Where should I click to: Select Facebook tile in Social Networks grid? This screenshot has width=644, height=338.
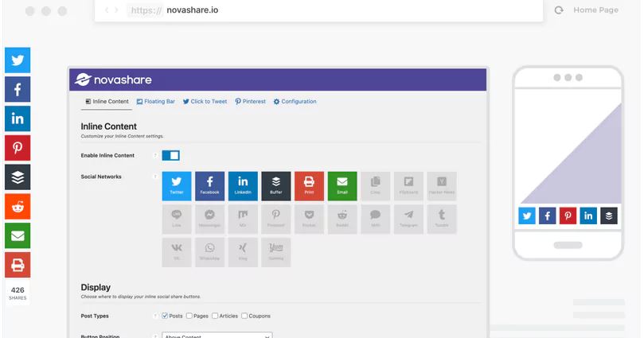pyautogui.click(x=210, y=186)
